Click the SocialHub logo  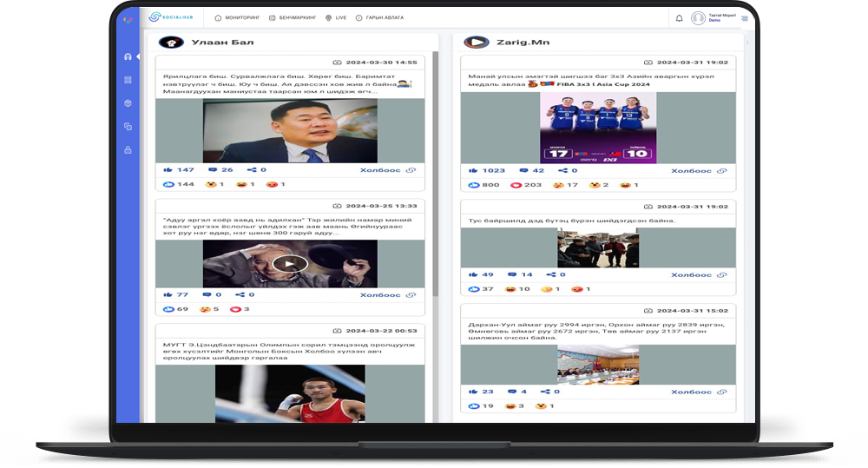tap(168, 17)
